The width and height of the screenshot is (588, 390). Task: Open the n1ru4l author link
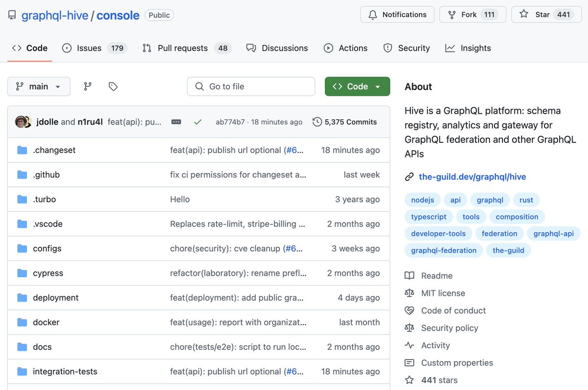coord(90,122)
